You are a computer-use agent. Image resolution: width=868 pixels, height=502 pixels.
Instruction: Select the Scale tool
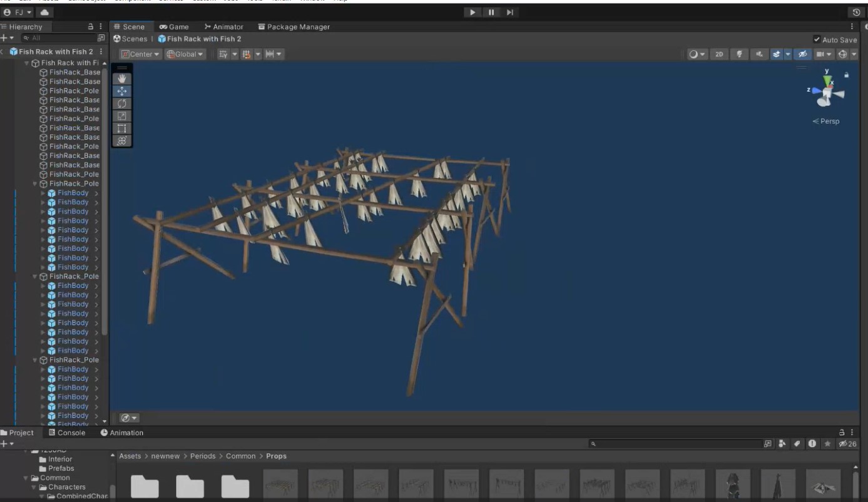click(122, 116)
